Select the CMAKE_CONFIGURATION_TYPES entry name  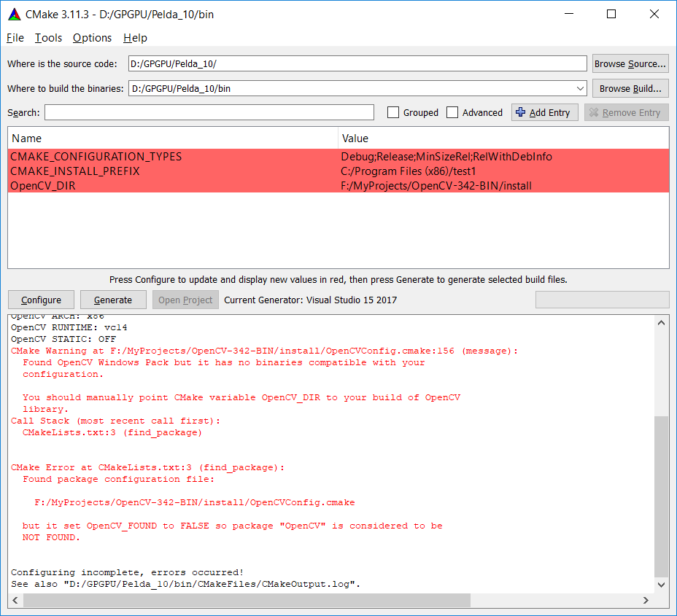(96, 157)
